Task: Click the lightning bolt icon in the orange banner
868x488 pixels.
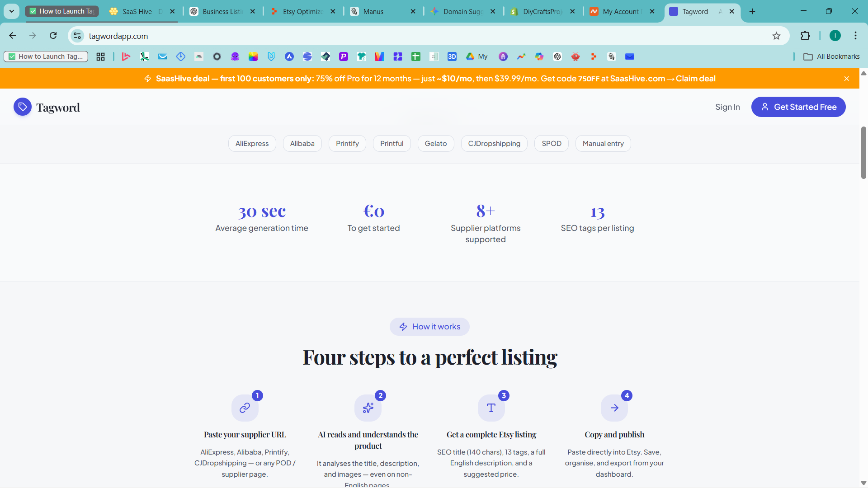Action: click(148, 79)
